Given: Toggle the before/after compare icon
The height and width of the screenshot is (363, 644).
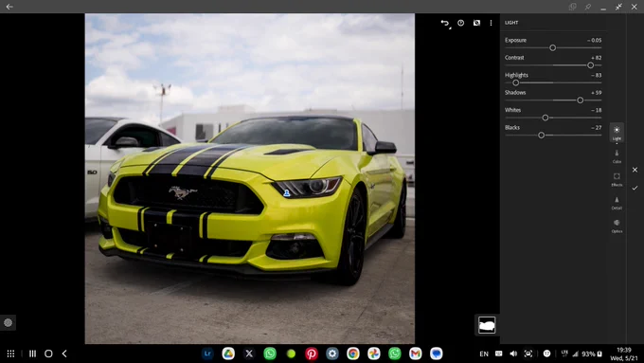Looking at the screenshot, I should [476, 23].
